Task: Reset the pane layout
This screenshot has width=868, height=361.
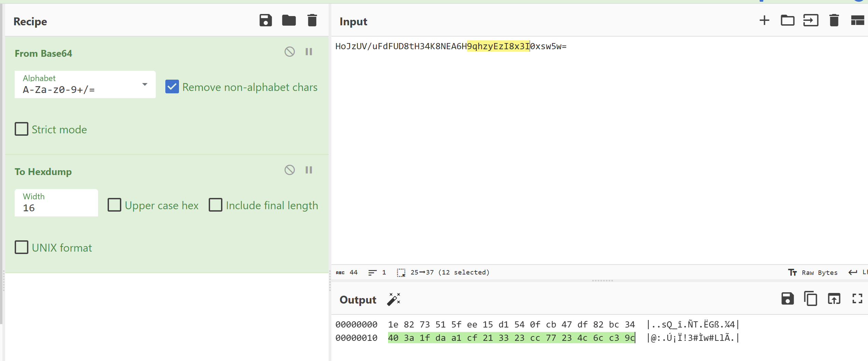Action: coord(857,21)
